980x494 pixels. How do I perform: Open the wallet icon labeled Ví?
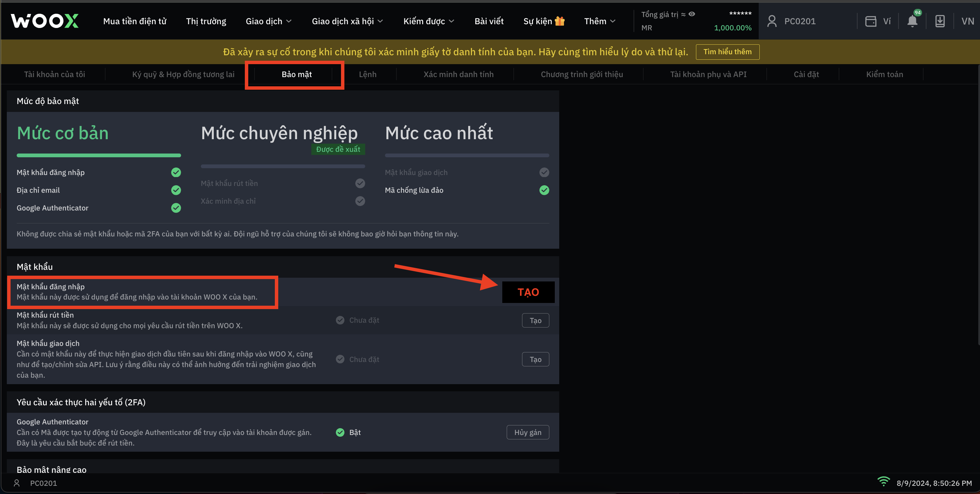point(871,21)
